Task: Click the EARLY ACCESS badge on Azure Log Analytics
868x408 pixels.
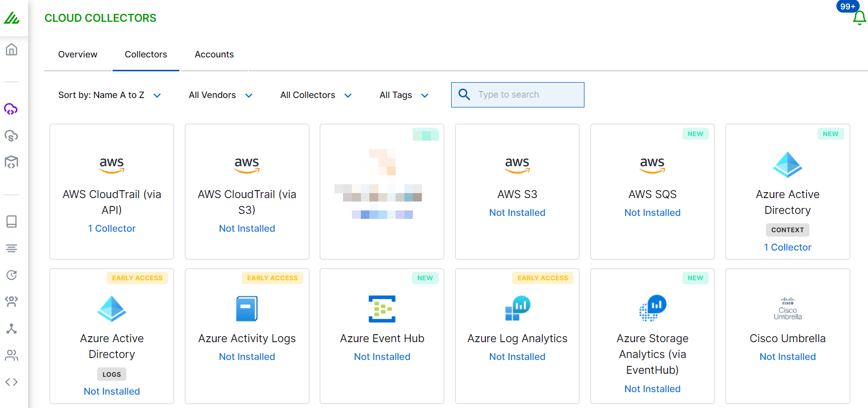Action: [x=543, y=278]
